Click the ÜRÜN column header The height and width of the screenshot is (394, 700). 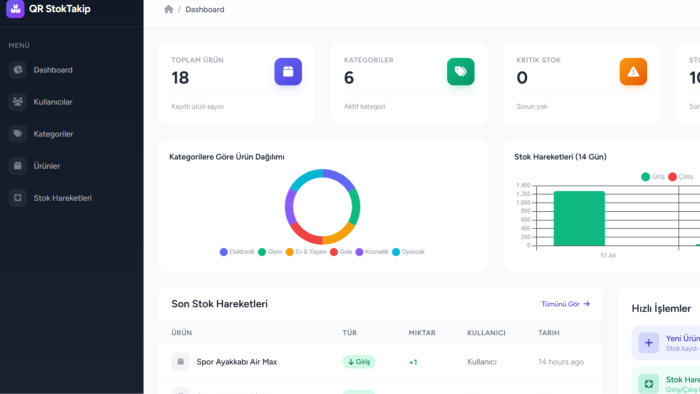(182, 333)
